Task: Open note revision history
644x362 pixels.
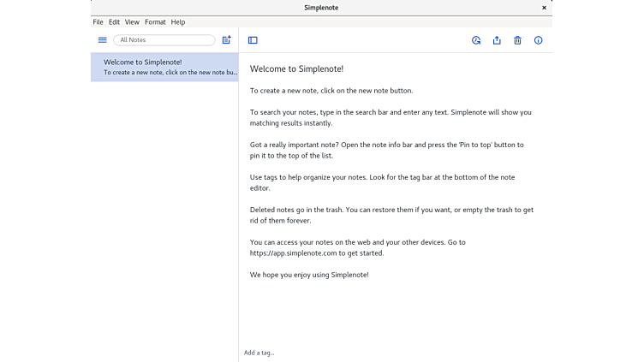Action: pyautogui.click(x=476, y=40)
